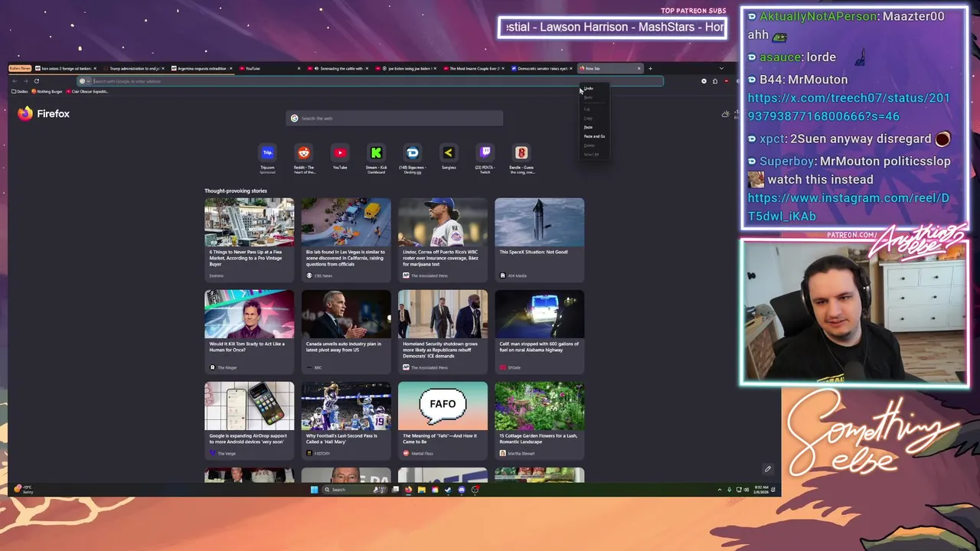Open the This SpaceX Situation story

coord(539,239)
